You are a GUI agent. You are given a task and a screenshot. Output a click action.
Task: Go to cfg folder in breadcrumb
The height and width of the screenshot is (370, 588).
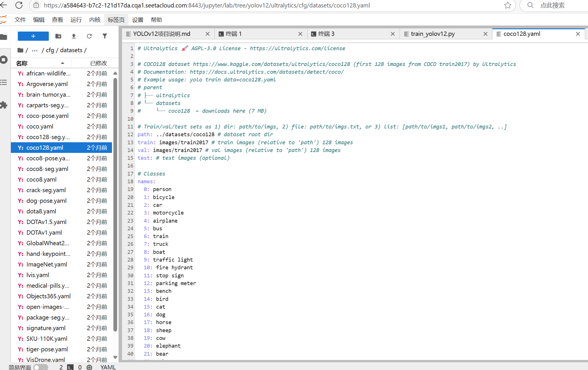[x=50, y=50]
